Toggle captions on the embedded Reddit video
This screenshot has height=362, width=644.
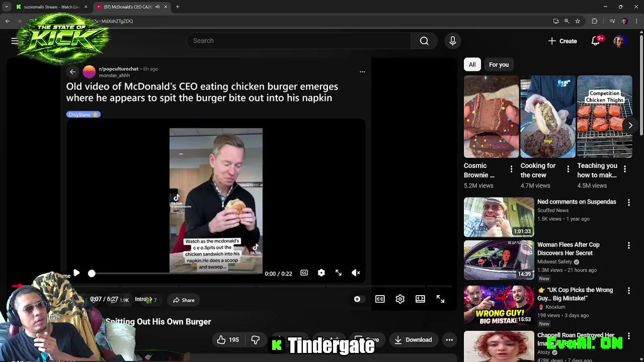[x=304, y=273]
